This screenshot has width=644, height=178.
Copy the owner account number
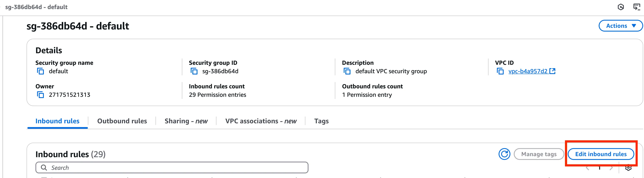point(40,95)
